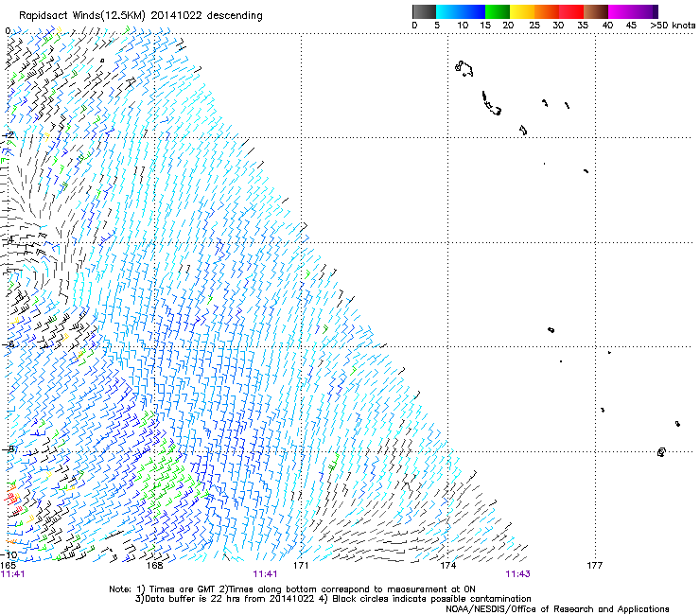Click the longitude label '165'
The width and height of the screenshot is (700, 615).
(9, 566)
